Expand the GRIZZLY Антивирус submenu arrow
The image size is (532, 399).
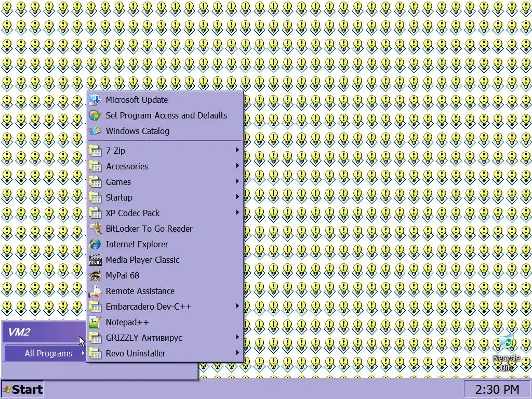[237, 337]
